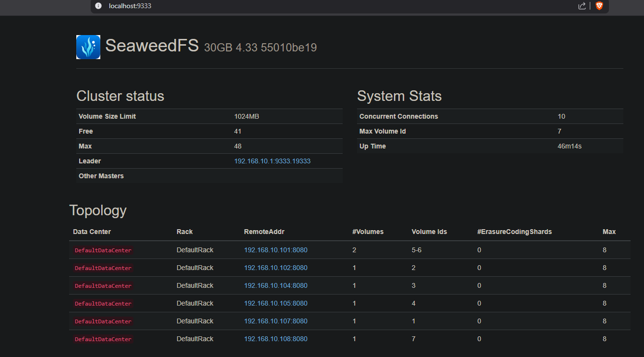Click the System Stats heading
This screenshot has width=644, height=357.
click(399, 96)
